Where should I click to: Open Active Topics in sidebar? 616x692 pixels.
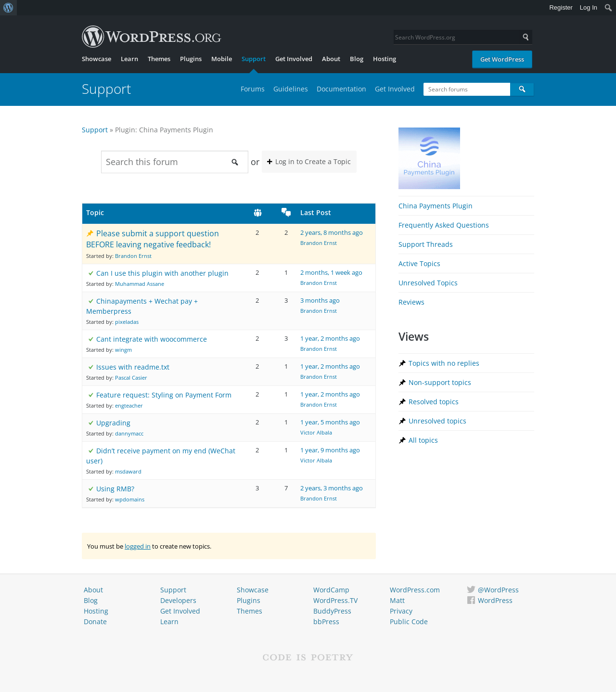(419, 264)
